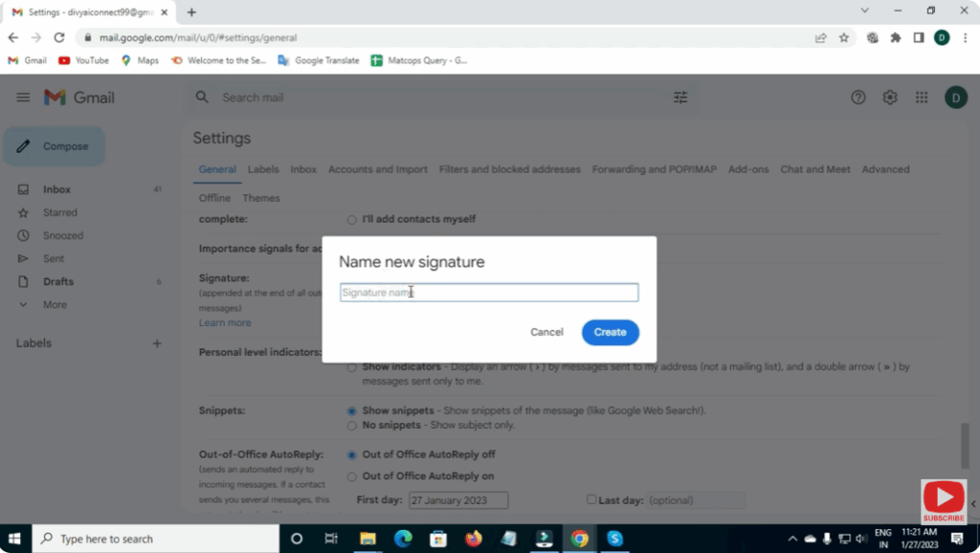Click the plus icon to create new label
Viewport: 980px width, 553px height.
click(157, 343)
